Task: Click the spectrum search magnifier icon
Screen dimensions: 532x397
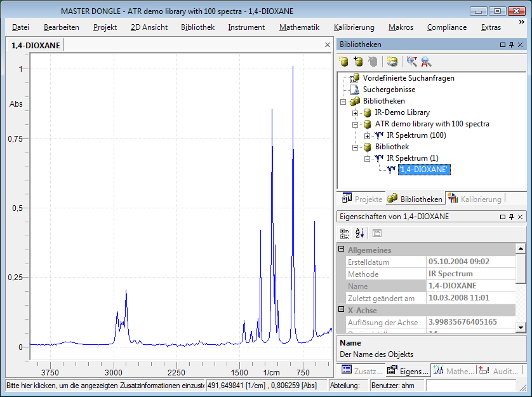Action: tap(412, 62)
